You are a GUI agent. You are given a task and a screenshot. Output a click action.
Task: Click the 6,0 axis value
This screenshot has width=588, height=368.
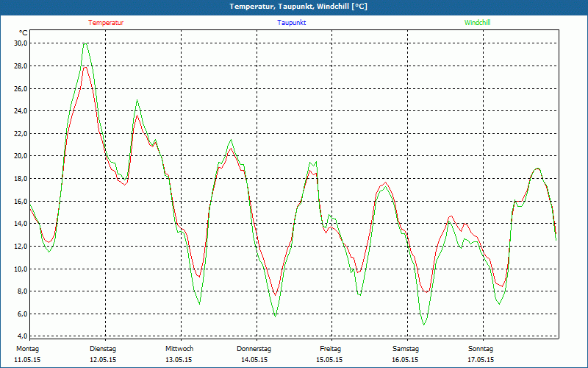click(22, 314)
